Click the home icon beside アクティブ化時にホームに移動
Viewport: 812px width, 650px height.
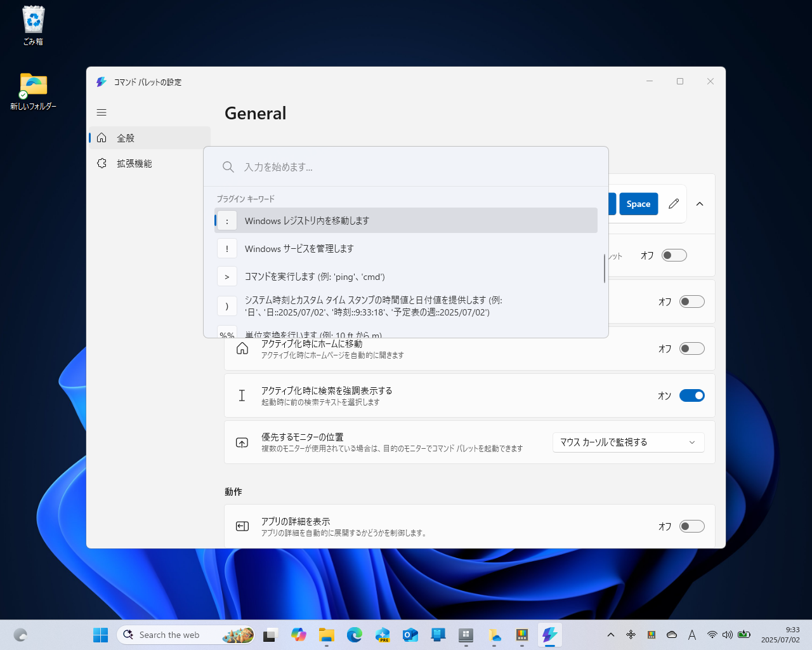242,348
